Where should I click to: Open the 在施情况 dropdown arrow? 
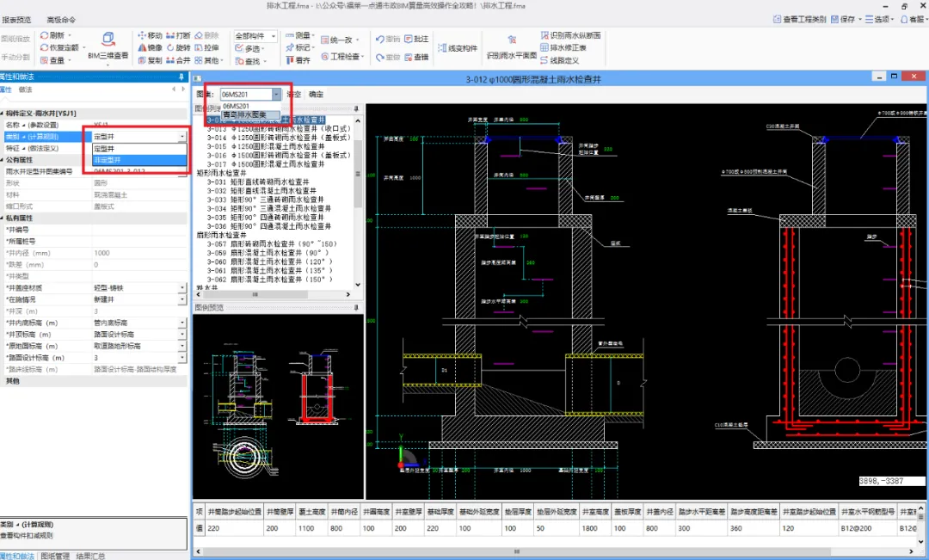pyautogui.click(x=182, y=300)
